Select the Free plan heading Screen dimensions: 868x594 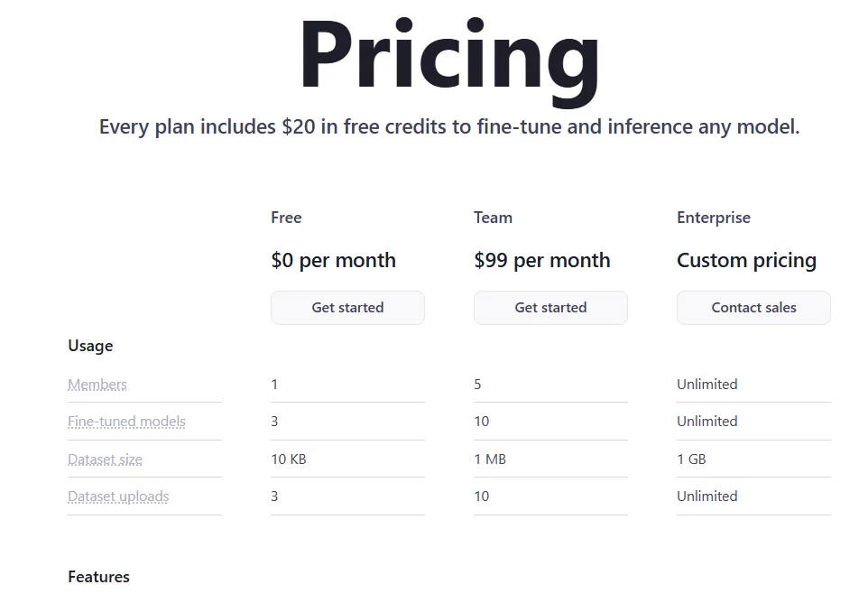pyautogui.click(x=286, y=218)
